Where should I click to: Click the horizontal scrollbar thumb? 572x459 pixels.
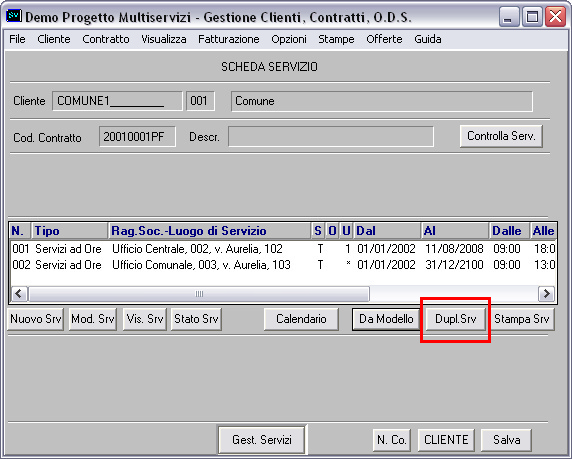click(x=199, y=294)
